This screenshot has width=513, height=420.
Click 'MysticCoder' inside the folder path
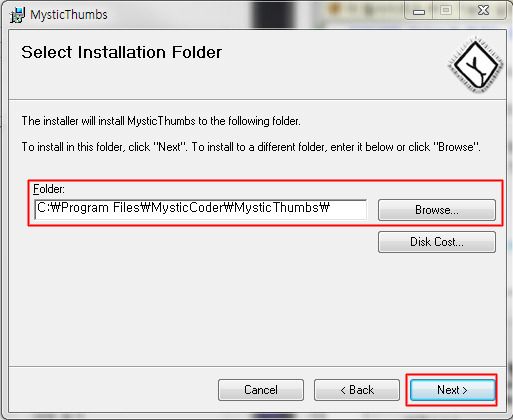187,208
